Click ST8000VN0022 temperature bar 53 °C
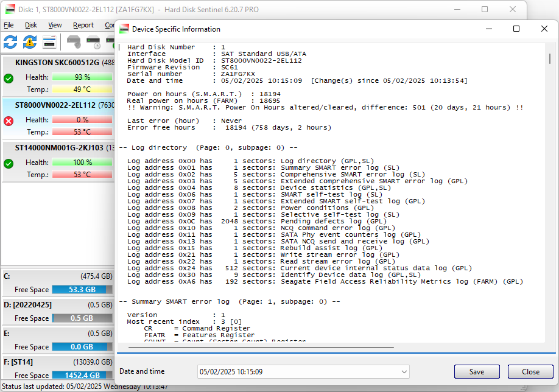 (x=82, y=132)
